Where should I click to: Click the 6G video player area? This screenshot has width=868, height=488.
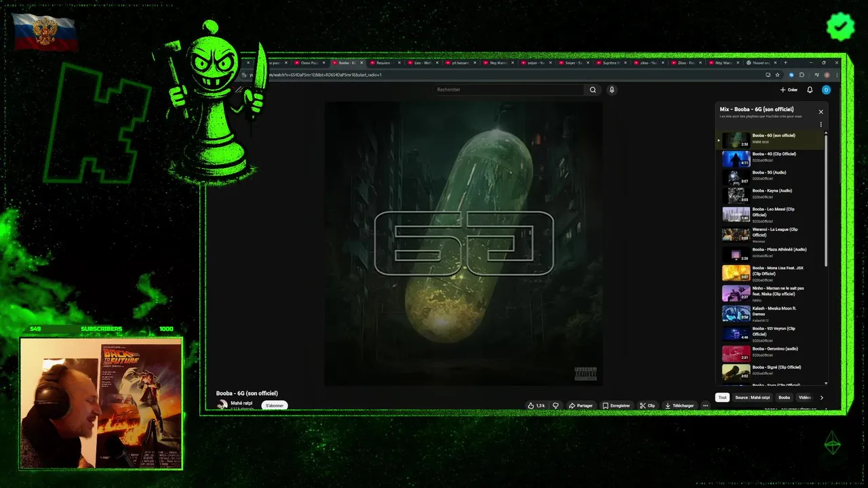pyautogui.click(x=463, y=243)
